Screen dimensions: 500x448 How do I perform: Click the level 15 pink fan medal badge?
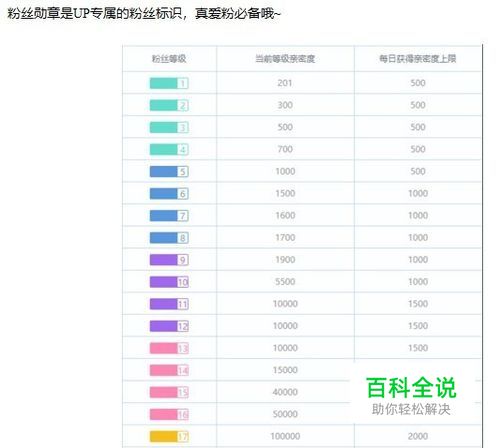tap(169, 392)
